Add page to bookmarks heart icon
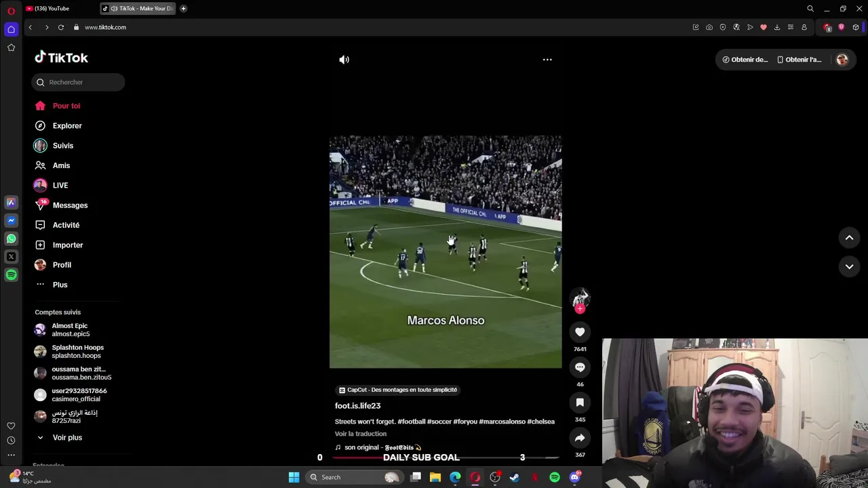 tap(764, 27)
